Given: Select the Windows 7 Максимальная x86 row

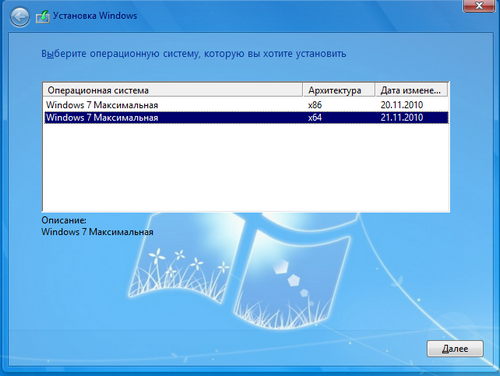Looking at the screenshot, I should pos(246,105).
